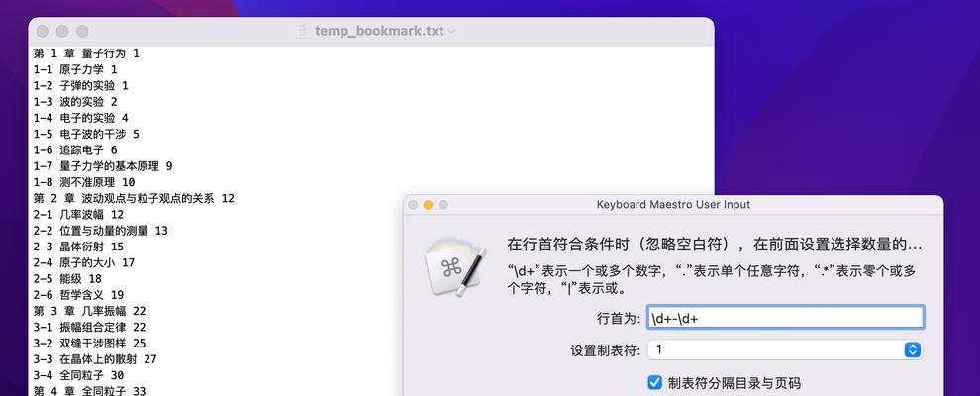
Task: Click line '3-4 全同粒子 30'
Action: pos(78,375)
